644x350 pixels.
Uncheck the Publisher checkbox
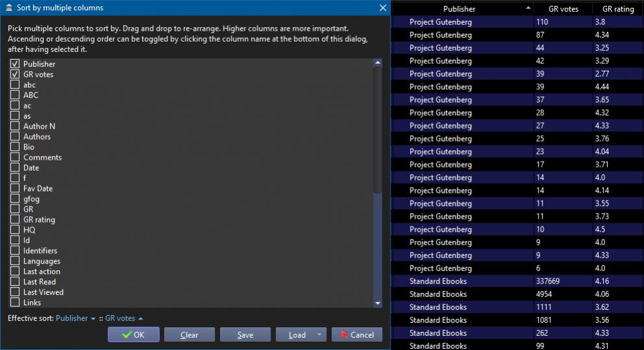(15, 64)
